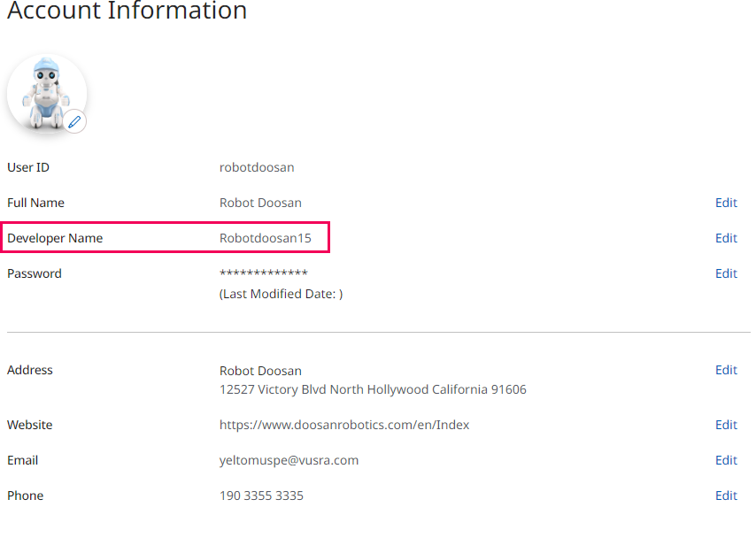Edit the Address entry
The image size is (756, 538).
(x=726, y=370)
